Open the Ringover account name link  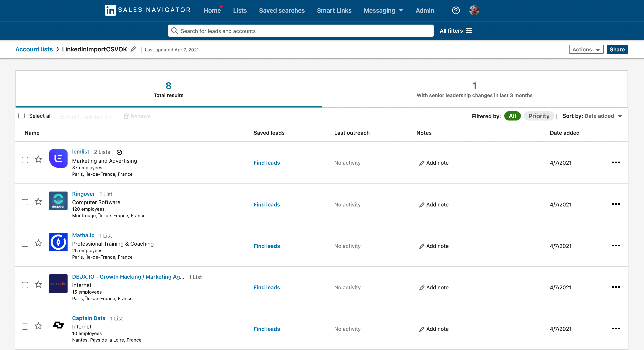(x=83, y=194)
